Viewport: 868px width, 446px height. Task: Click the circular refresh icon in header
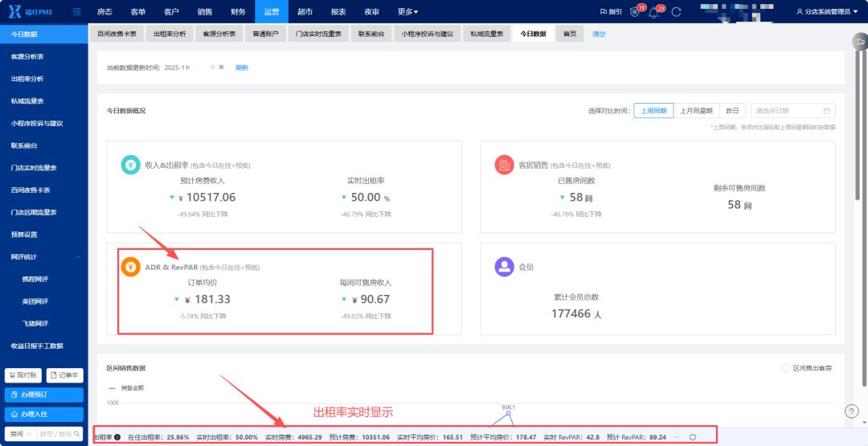(x=676, y=11)
